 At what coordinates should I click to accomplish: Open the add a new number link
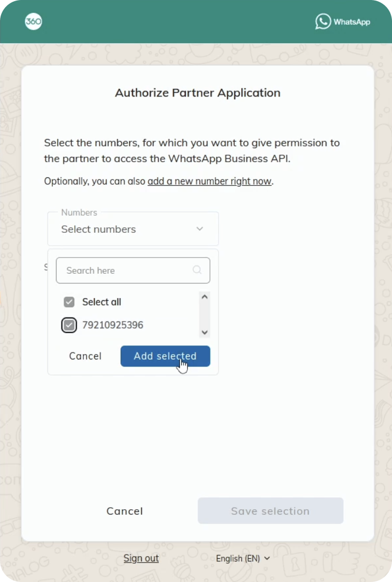tap(209, 181)
